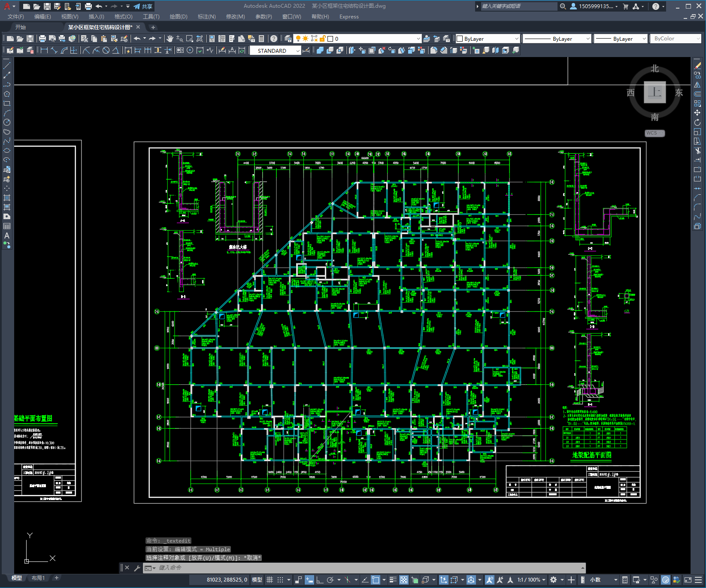This screenshot has width=706, height=588.
Task: Close the 某小区框架住宅结构设计图 drawing tab
Action: point(138,27)
